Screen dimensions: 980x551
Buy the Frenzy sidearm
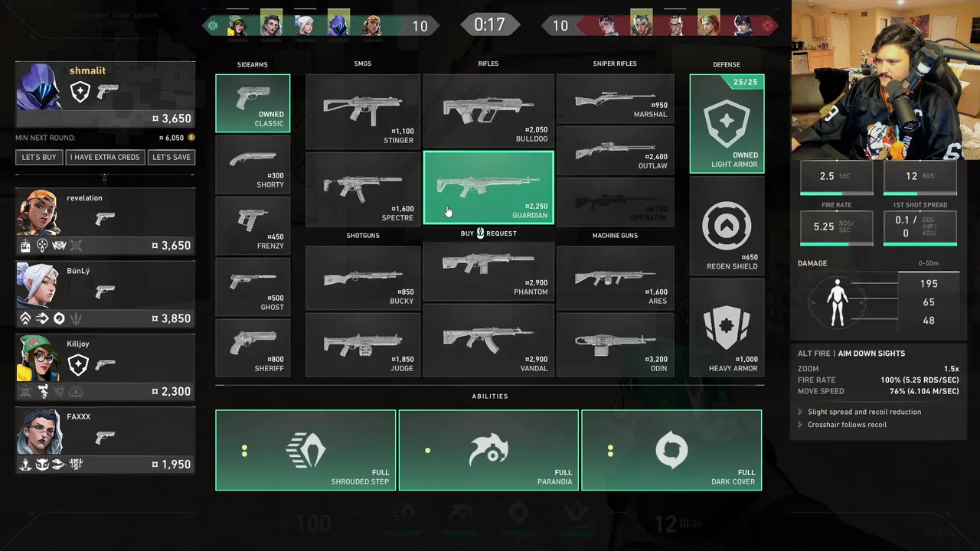pos(253,225)
